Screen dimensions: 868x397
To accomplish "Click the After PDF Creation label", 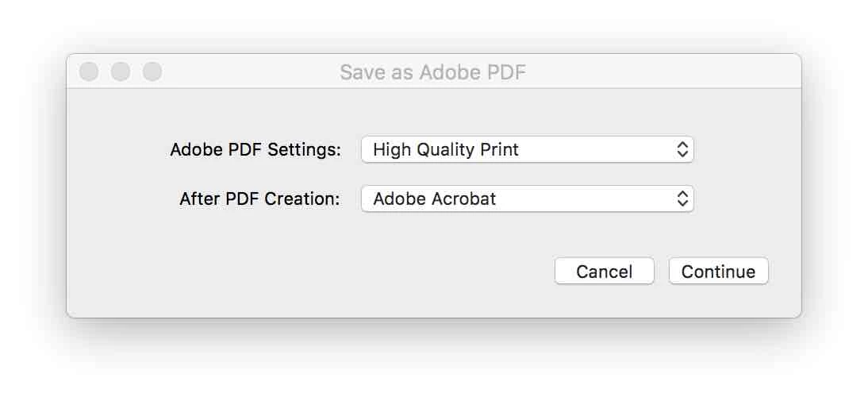I will click(259, 198).
